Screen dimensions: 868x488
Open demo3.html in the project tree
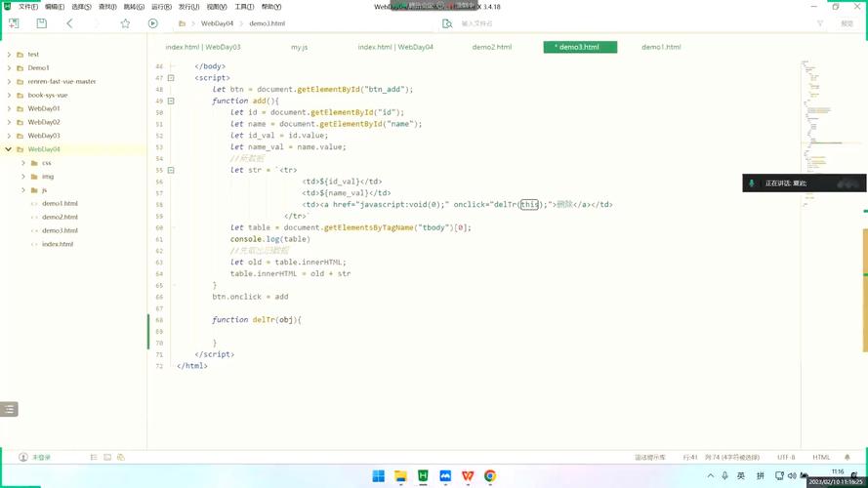click(x=60, y=230)
